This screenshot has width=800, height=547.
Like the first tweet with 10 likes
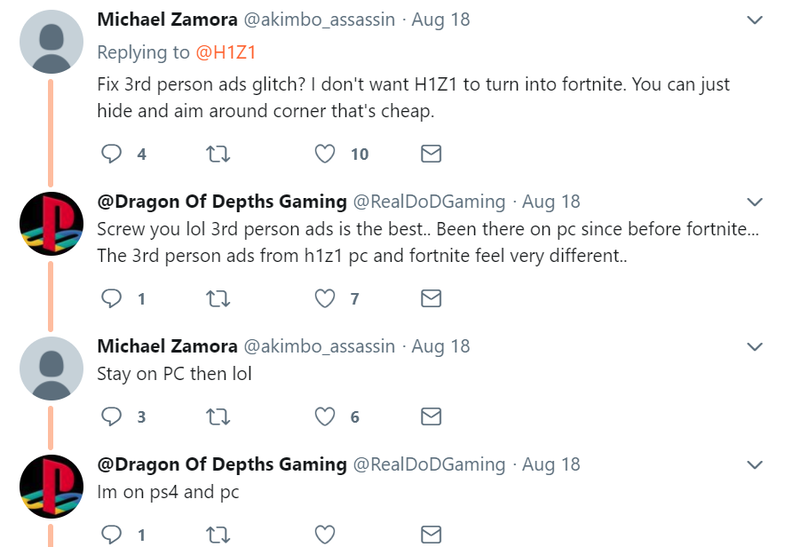click(x=324, y=154)
